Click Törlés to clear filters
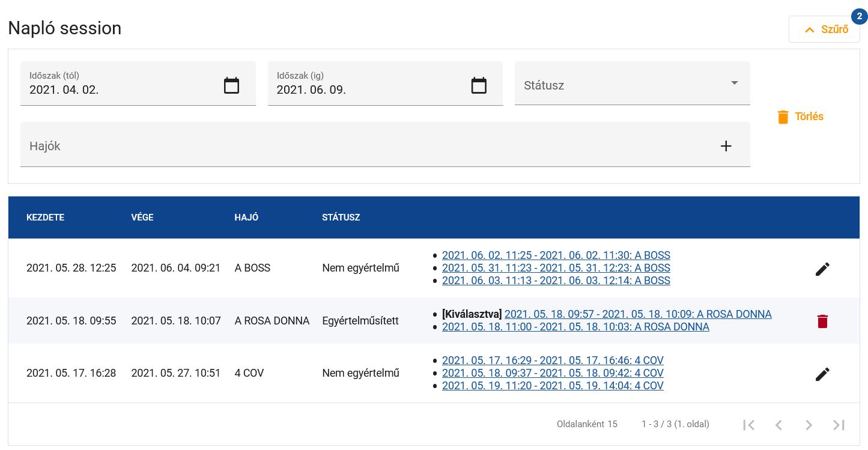This screenshot has height=450, width=868. [800, 117]
